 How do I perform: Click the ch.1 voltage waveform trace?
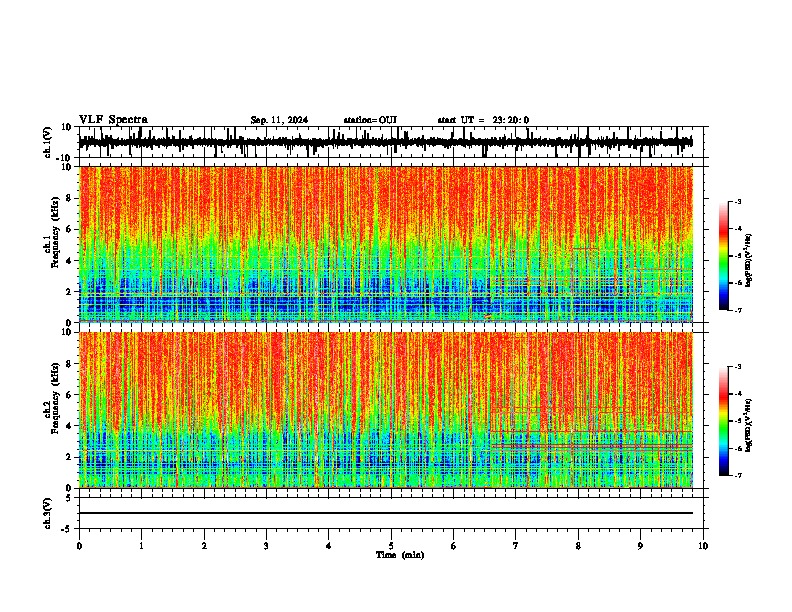click(385, 143)
